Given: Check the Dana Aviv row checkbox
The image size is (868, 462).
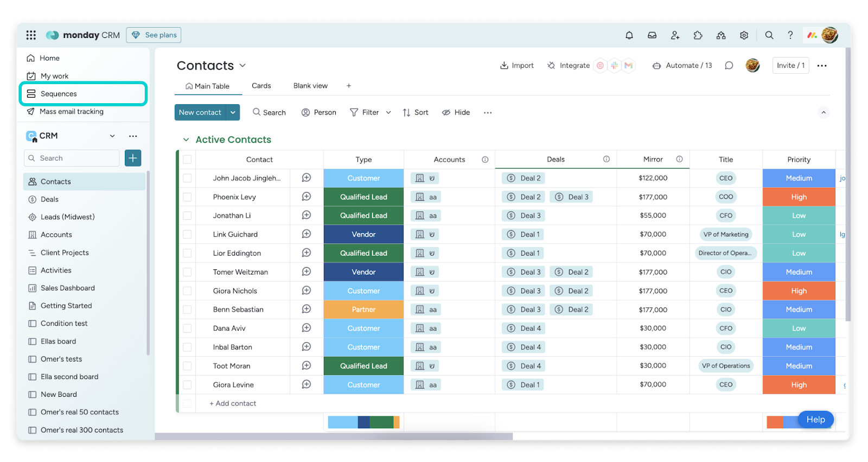Looking at the screenshot, I should pyautogui.click(x=187, y=328).
